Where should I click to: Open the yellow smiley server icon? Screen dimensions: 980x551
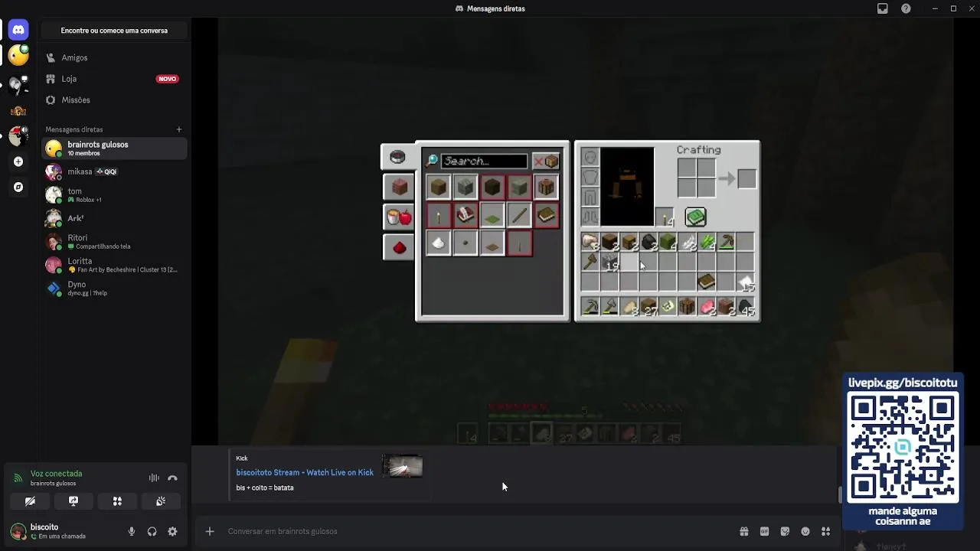tap(18, 55)
